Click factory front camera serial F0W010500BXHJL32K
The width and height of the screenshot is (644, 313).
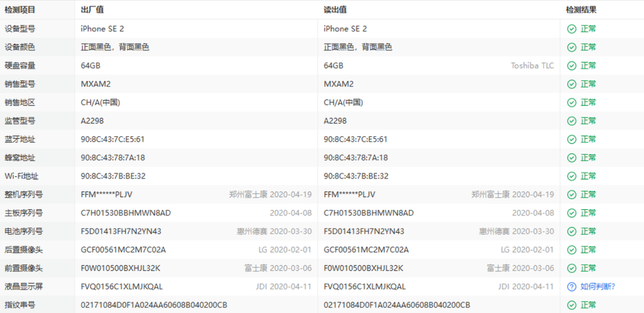pos(121,268)
